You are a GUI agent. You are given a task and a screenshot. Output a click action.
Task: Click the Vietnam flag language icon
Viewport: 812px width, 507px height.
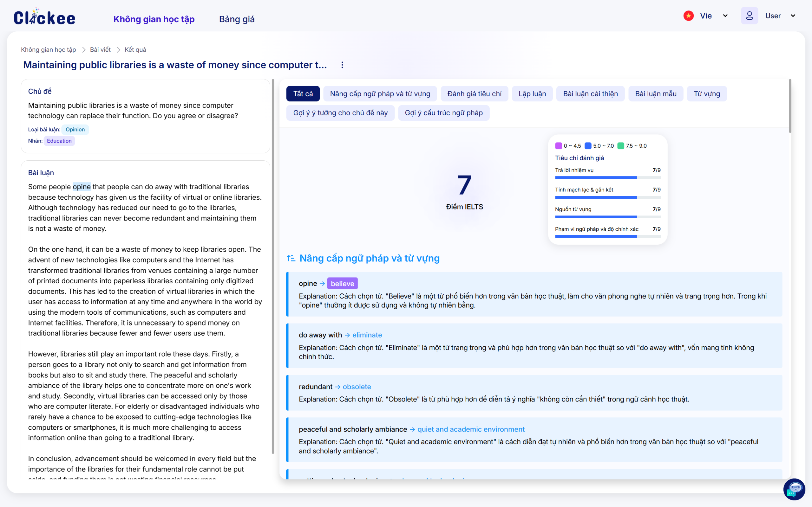[x=688, y=16]
